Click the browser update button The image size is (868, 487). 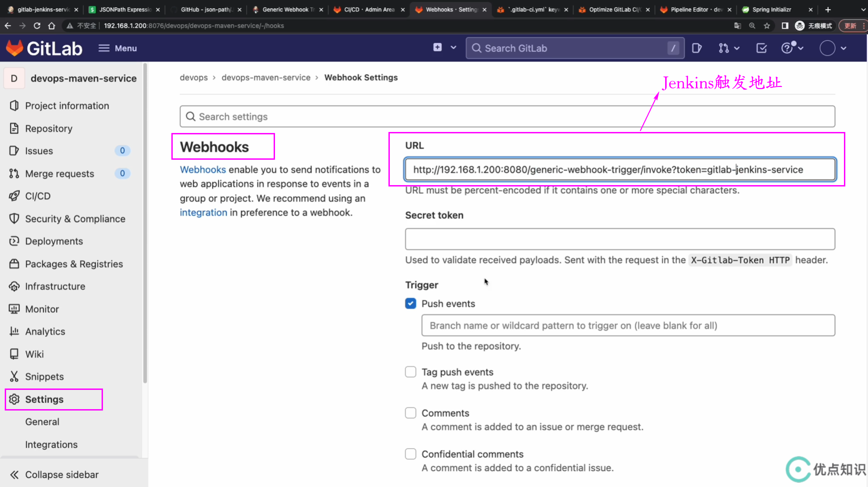tap(852, 26)
